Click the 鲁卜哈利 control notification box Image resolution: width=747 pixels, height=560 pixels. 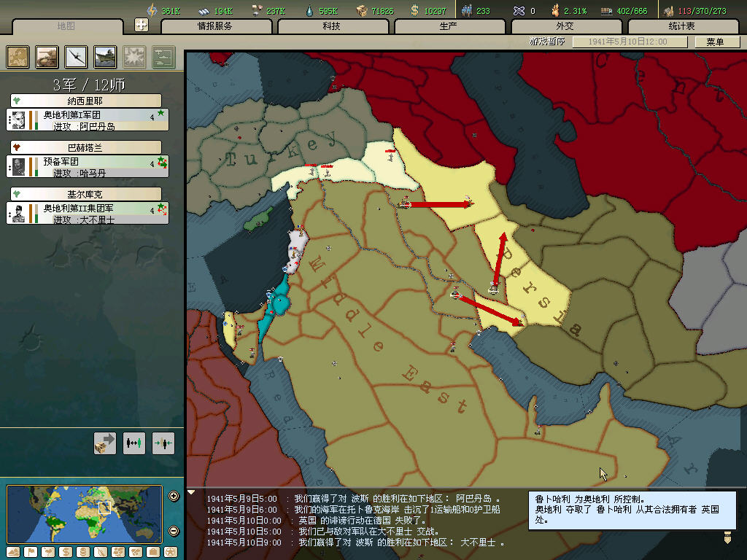coord(632,510)
